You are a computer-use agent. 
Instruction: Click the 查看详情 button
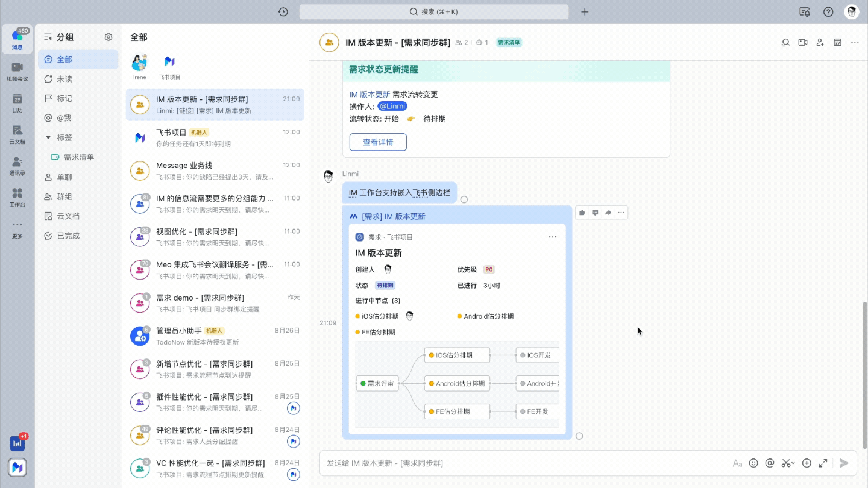[x=378, y=142]
